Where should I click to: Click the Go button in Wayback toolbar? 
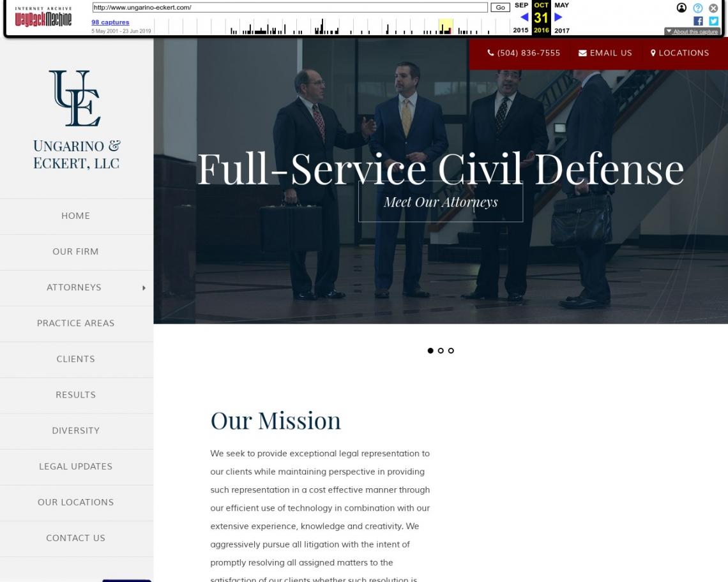500,8
